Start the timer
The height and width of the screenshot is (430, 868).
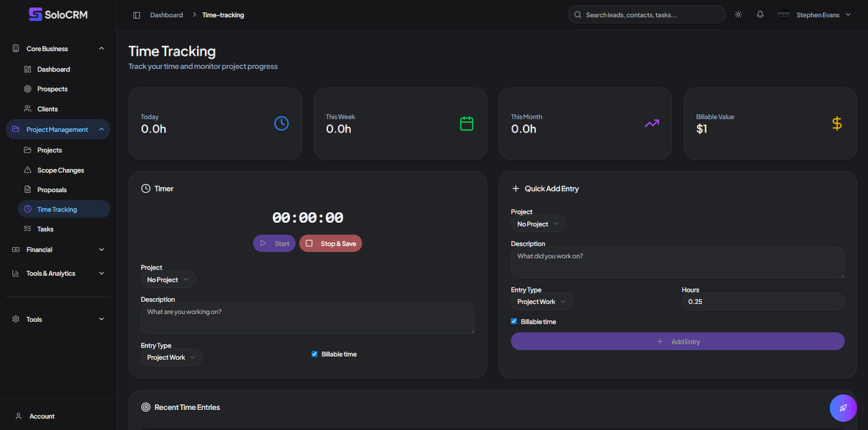tap(274, 244)
